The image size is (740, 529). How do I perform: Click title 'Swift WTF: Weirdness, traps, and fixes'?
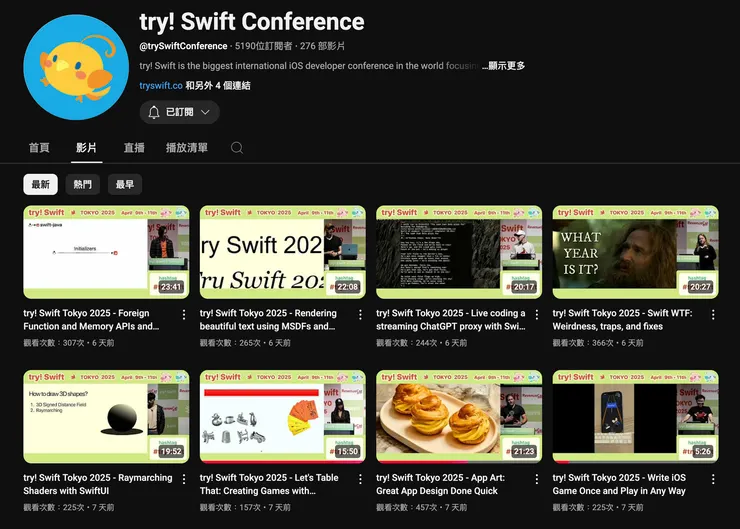click(622, 320)
